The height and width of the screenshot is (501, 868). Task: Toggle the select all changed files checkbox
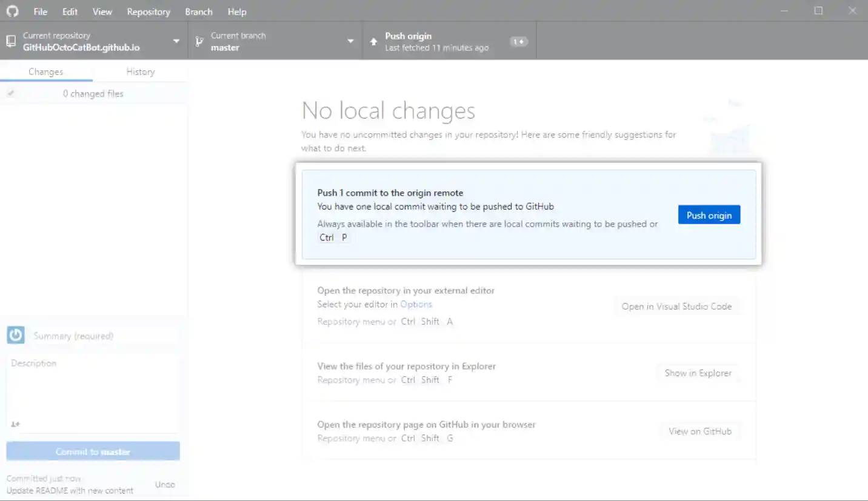11,94
